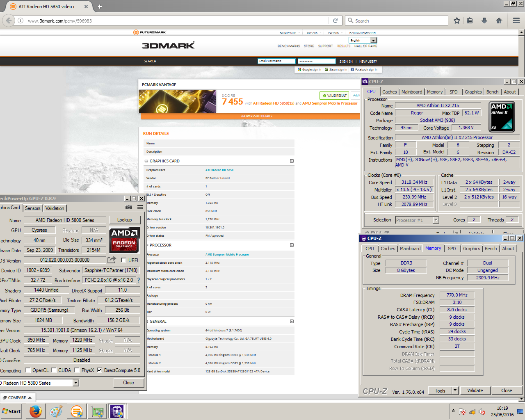Collapse the Processor section on the page
Viewport: 525px width, 420px height.
(x=292, y=245)
